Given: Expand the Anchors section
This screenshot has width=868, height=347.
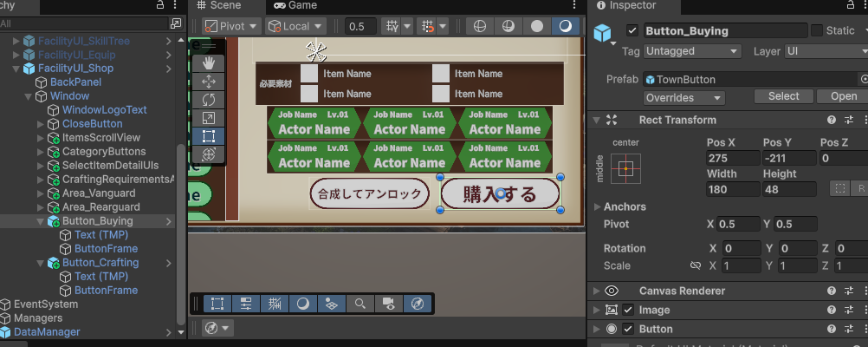Looking at the screenshot, I should (624, 206).
